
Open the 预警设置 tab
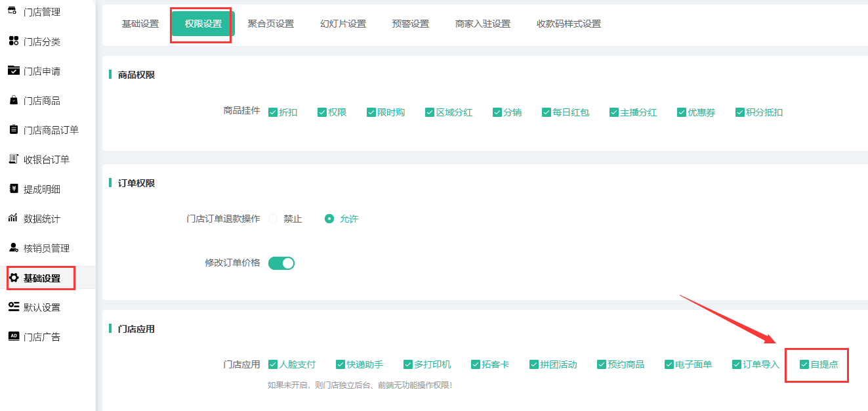410,24
